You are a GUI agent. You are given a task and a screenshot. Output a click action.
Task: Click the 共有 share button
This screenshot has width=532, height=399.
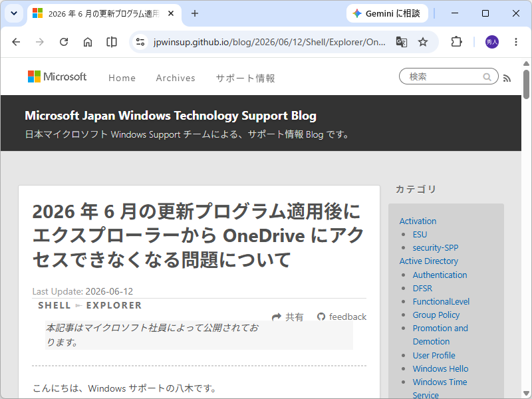click(x=288, y=317)
